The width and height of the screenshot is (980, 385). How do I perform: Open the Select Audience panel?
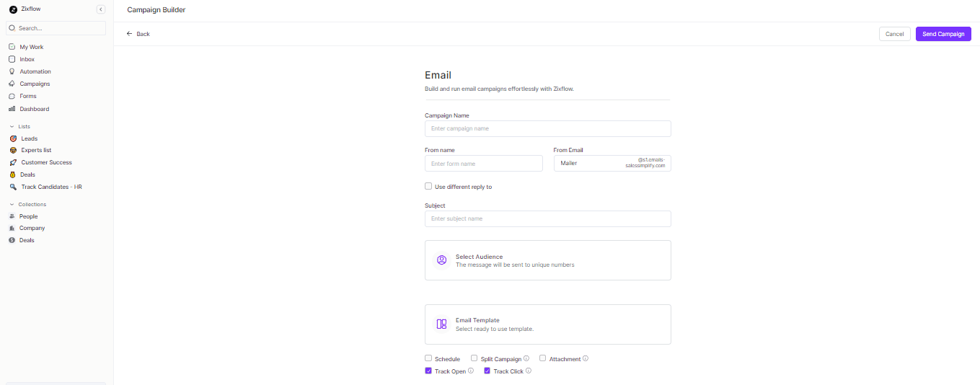pos(548,260)
